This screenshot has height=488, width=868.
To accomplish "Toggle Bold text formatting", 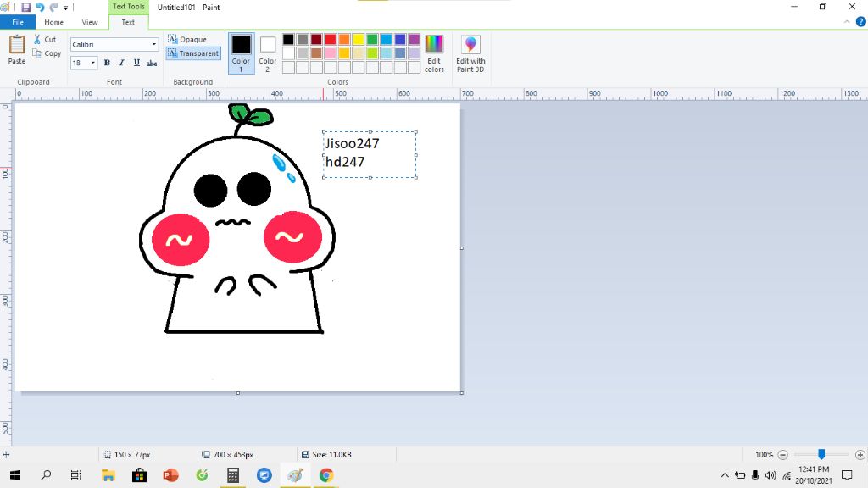I will click(x=107, y=63).
